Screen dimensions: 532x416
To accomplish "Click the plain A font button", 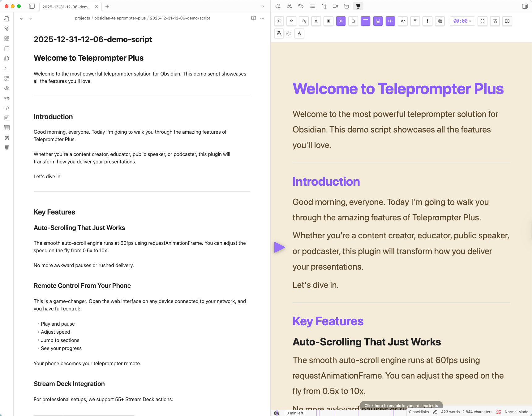I will click(x=299, y=33).
